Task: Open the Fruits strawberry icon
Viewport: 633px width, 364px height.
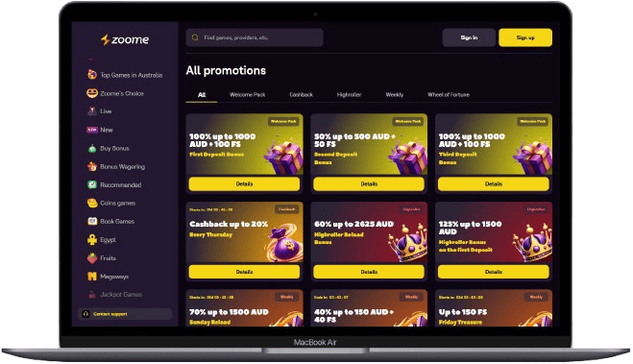Action: 92,257
